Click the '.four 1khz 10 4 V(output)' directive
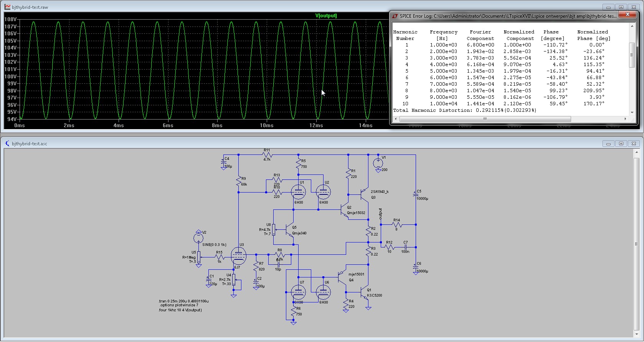 click(x=180, y=310)
